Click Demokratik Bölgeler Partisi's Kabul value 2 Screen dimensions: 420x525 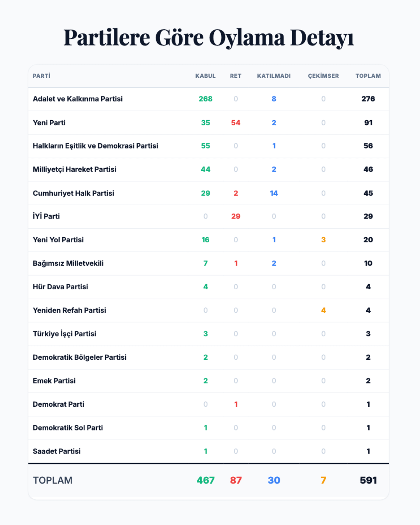(205, 357)
